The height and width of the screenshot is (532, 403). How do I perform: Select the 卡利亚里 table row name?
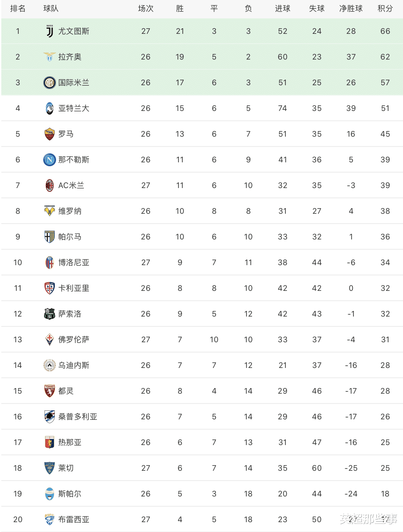click(74, 288)
